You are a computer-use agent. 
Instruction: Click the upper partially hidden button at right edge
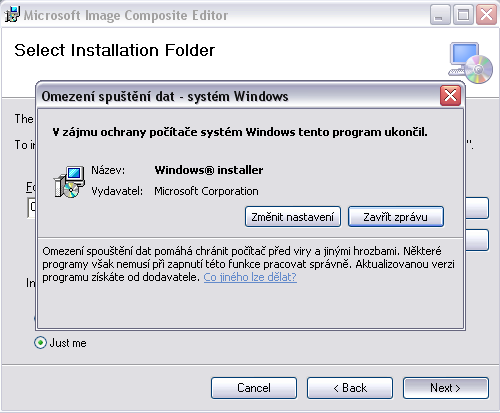coord(477,208)
